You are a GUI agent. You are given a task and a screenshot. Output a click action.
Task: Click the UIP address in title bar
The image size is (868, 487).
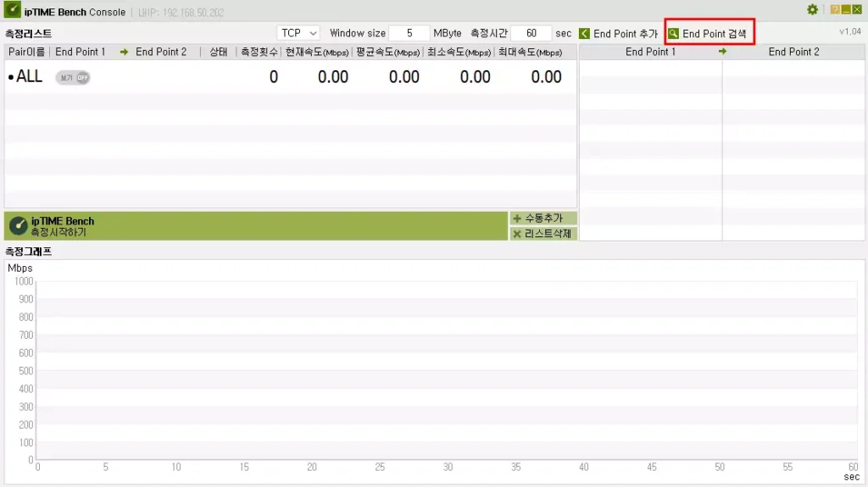pyautogui.click(x=181, y=12)
